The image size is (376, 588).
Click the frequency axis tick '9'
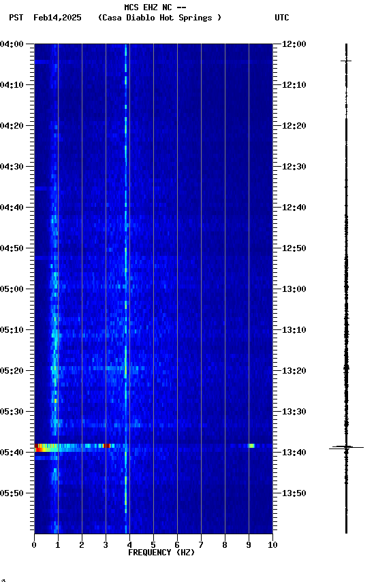point(249,545)
